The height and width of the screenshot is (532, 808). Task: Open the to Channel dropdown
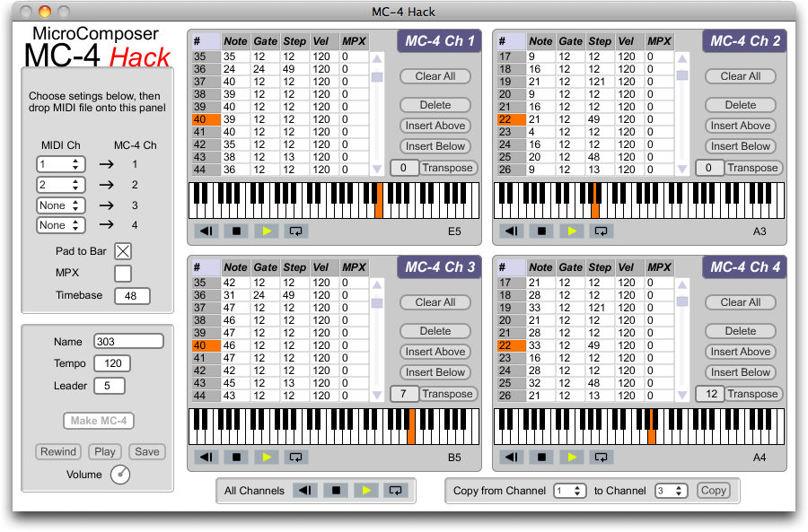[x=672, y=491]
